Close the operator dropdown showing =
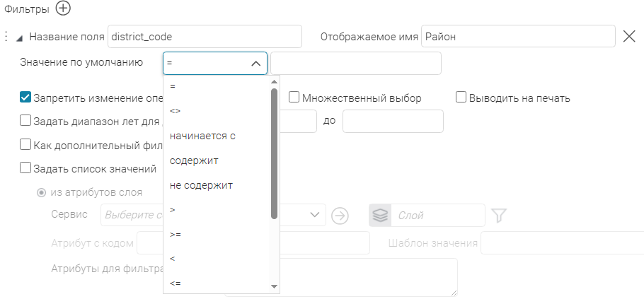The width and height of the screenshot is (644, 299). click(255, 63)
